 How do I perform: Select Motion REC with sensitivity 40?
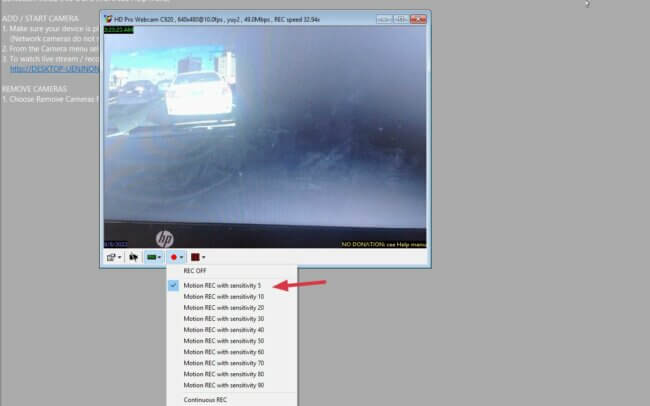[232, 330]
